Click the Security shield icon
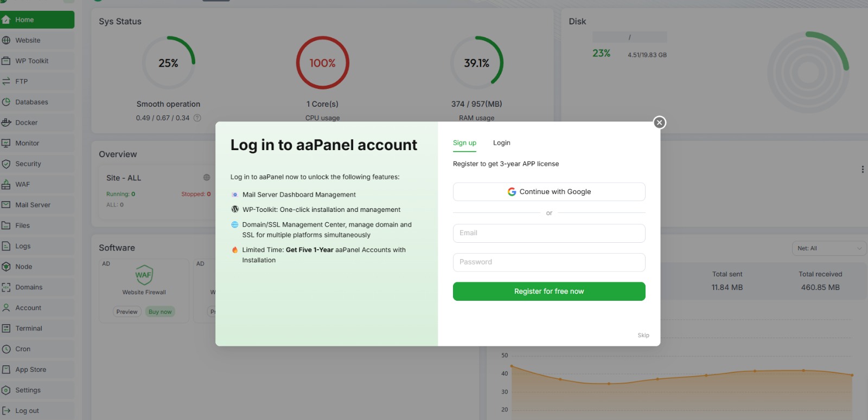Screen dimensions: 868x420 tap(7, 164)
